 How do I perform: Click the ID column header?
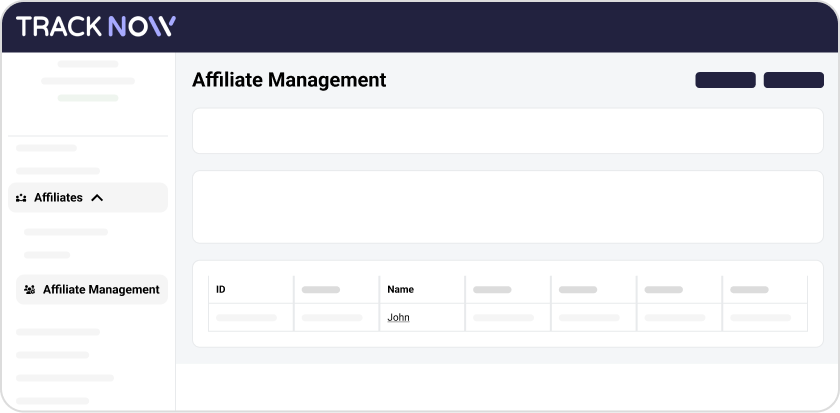pos(221,290)
